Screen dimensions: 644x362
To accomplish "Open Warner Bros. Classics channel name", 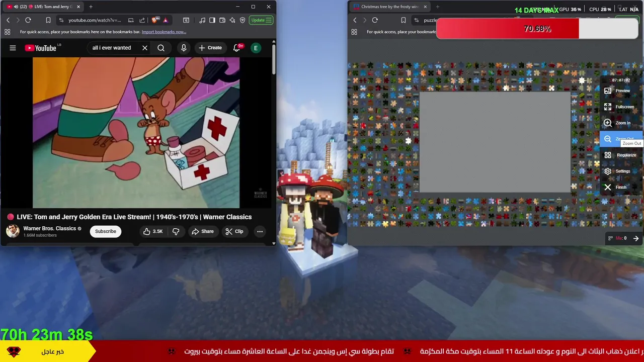I will [49, 228].
